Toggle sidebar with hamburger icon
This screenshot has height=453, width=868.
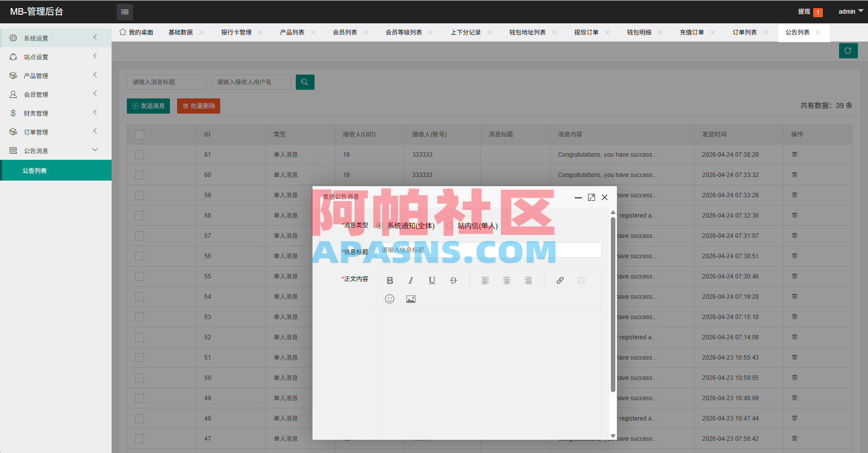125,12
